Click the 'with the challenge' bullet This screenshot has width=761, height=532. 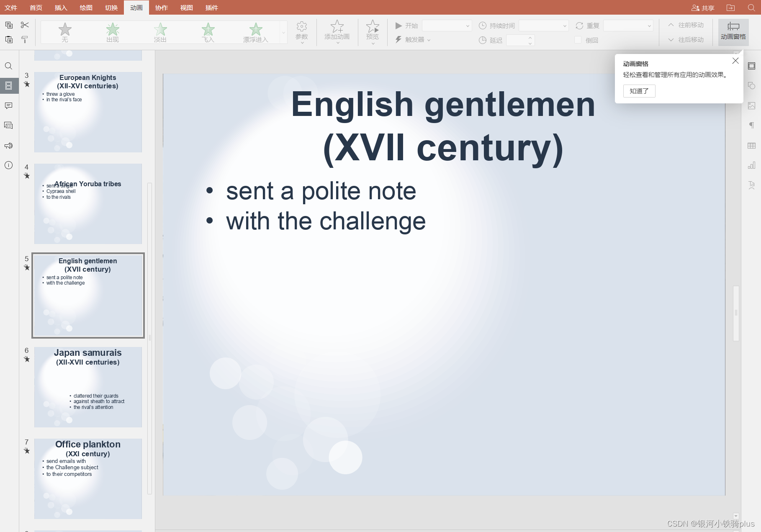click(326, 221)
